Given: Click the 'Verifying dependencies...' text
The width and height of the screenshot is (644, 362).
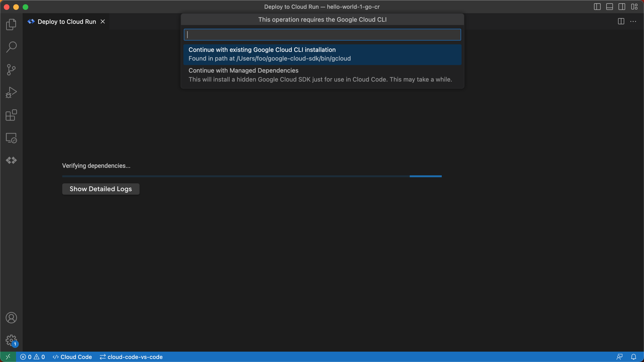Looking at the screenshot, I should pos(96,166).
